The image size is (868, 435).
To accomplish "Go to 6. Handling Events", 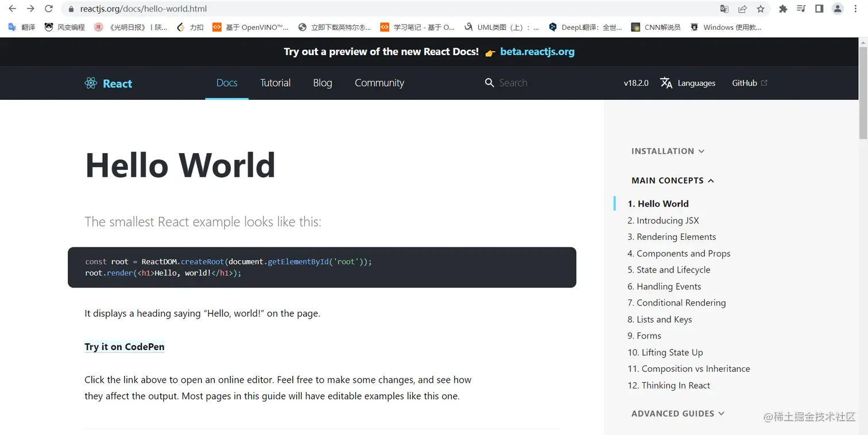I will pos(664,286).
